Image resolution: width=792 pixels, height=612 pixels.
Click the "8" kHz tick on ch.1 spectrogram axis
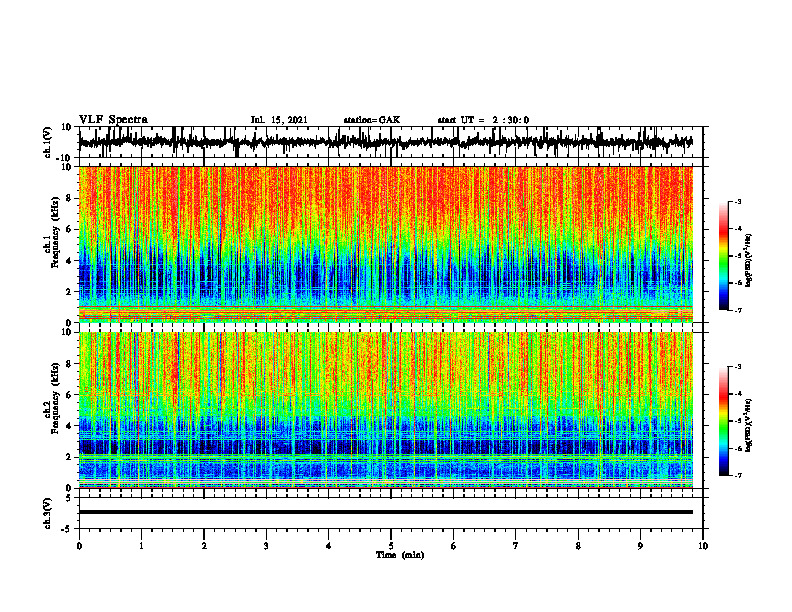(x=70, y=198)
